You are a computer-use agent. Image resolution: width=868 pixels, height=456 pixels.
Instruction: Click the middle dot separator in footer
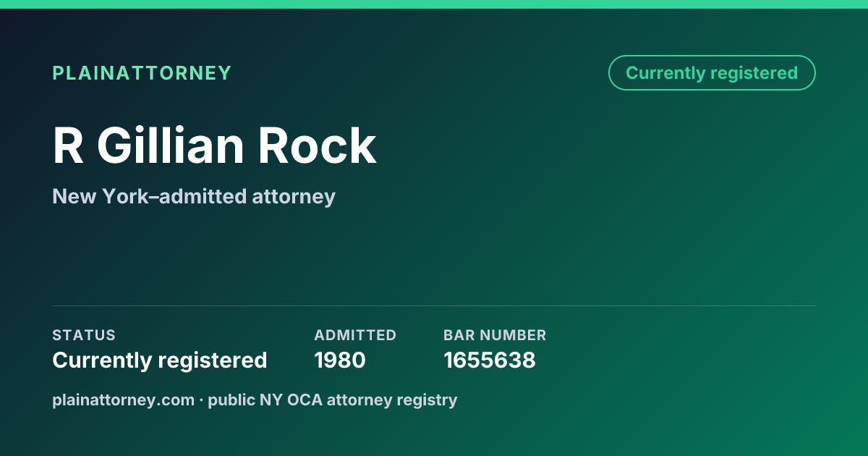(202, 400)
